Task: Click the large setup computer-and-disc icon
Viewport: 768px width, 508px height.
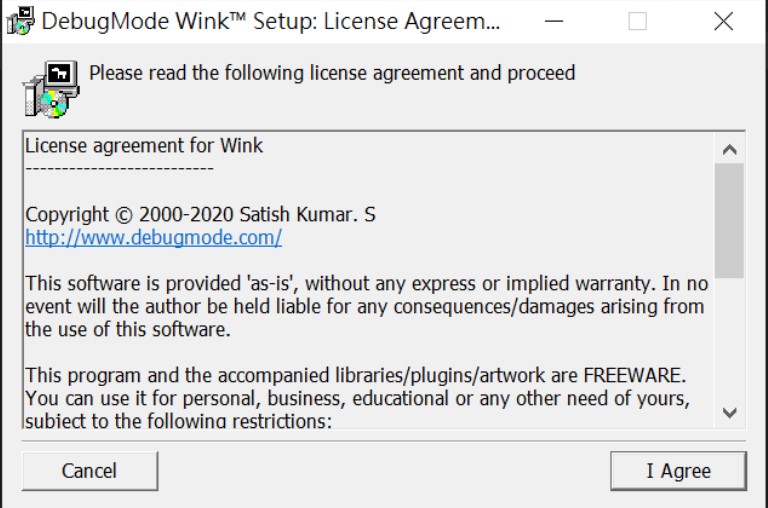Action: (x=51, y=89)
